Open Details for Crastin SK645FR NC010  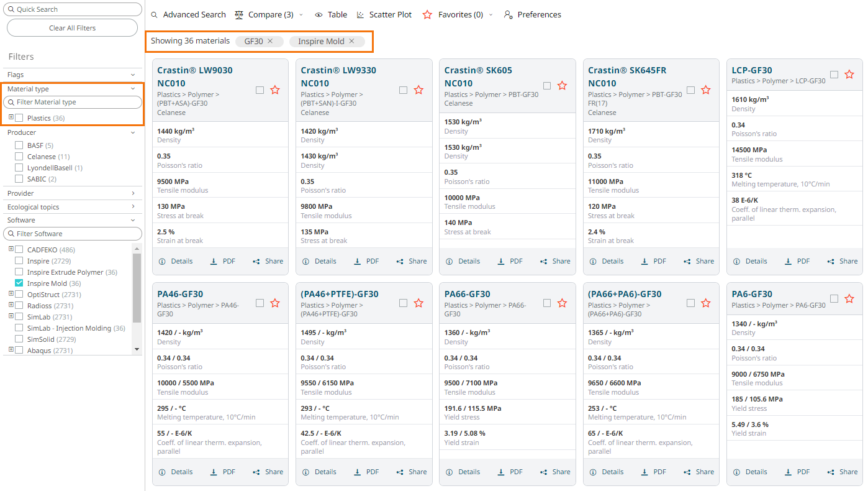click(x=607, y=261)
